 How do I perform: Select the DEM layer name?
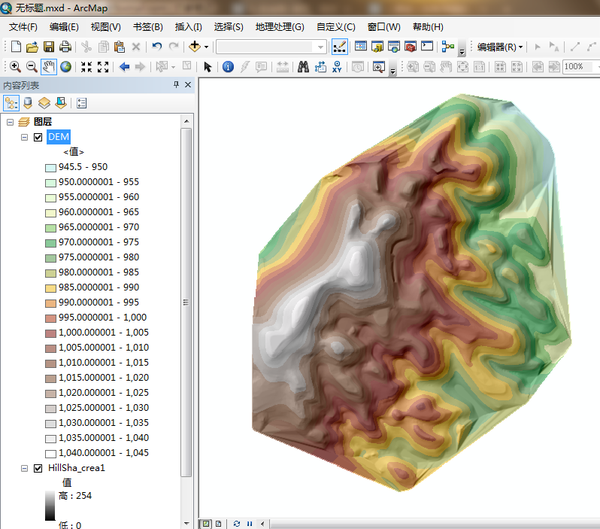(x=58, y=137)
